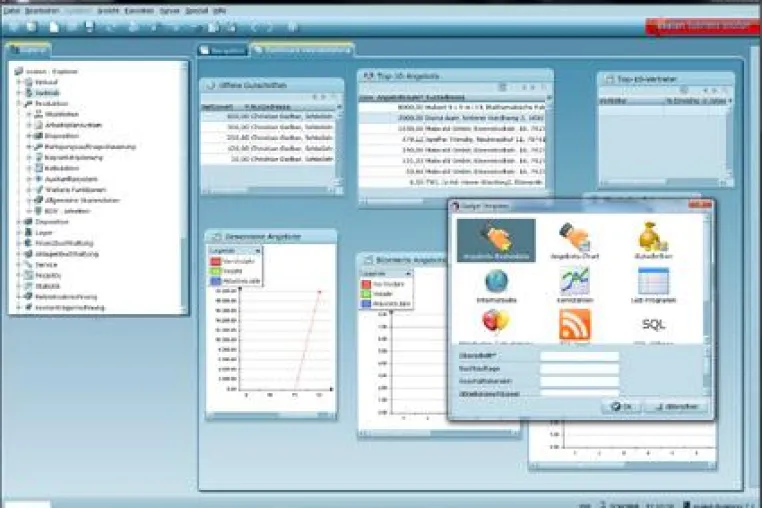Image resolution: width=762 pixels, height=508 pixels.
Task: Click the forward arrow in main toolbar
Action: point(270,28)
